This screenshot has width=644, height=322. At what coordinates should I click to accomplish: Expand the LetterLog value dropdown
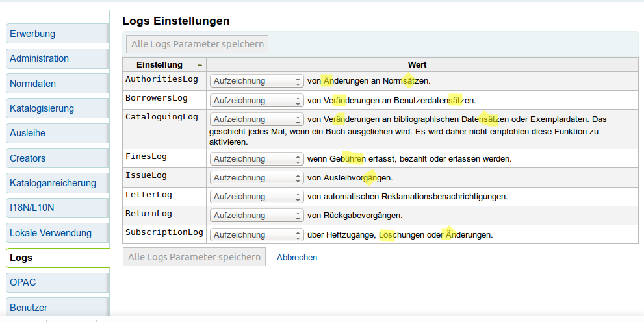point(257,196)
